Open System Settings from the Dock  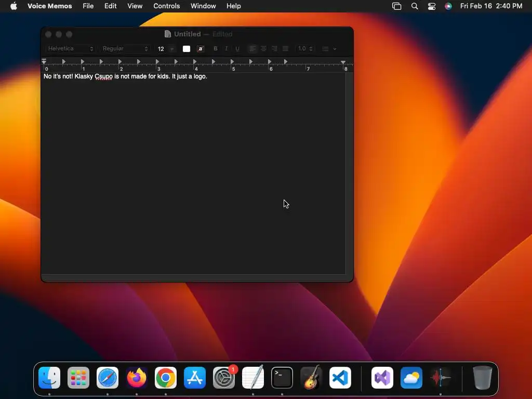pyautogui.click(x=224, y=378)
